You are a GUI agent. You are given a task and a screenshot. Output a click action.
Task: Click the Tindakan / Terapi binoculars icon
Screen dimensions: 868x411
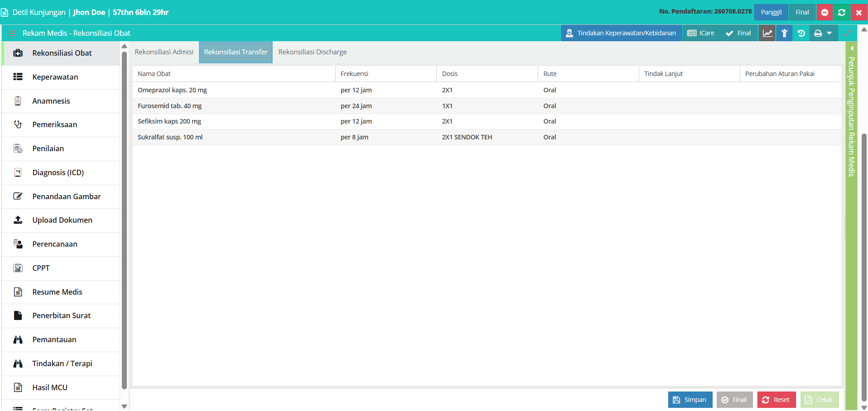click(18, 363)
